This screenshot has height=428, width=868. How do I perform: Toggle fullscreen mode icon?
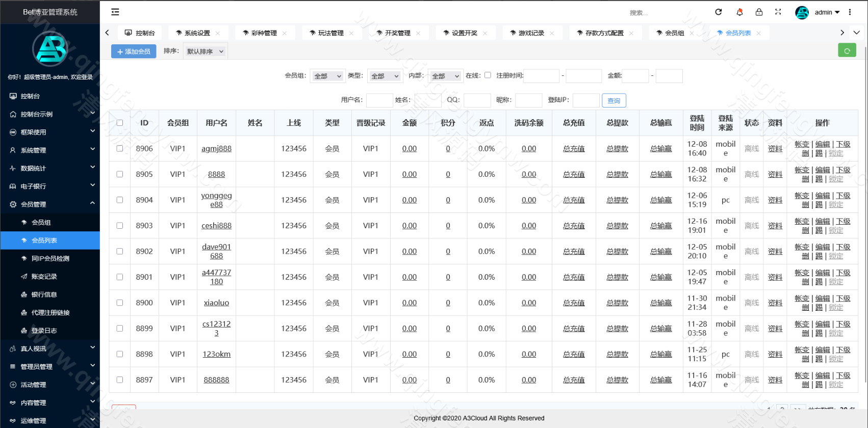778,12
